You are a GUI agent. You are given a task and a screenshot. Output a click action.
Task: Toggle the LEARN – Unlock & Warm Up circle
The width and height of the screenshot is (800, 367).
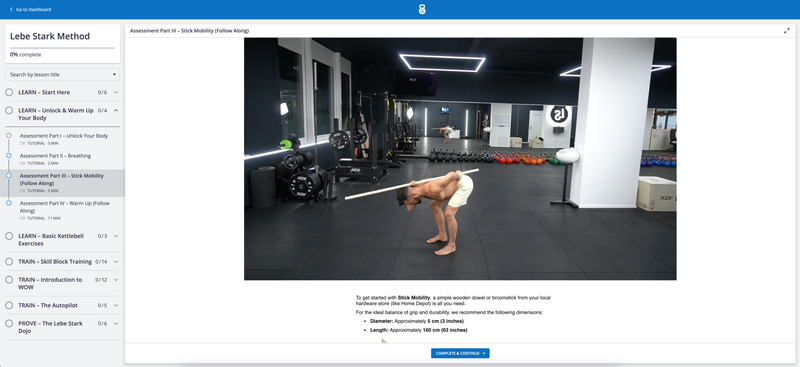[x=9, y=110]
